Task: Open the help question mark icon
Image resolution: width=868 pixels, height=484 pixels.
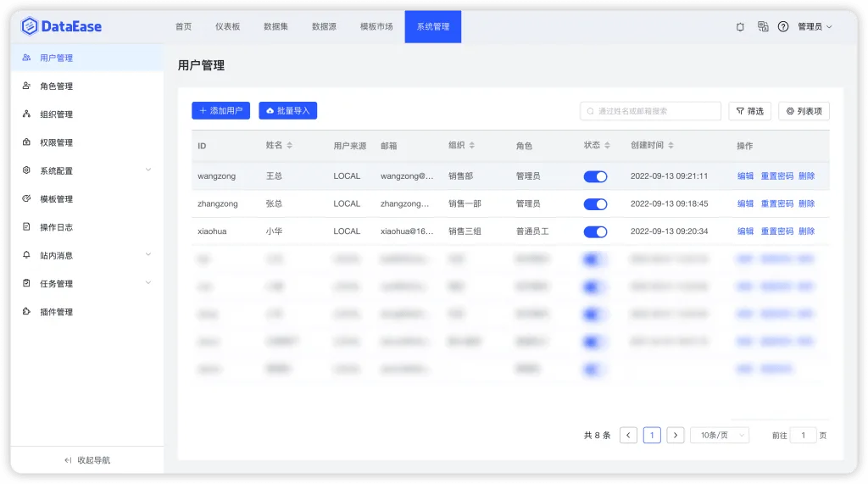Action: tap(782, 26)
